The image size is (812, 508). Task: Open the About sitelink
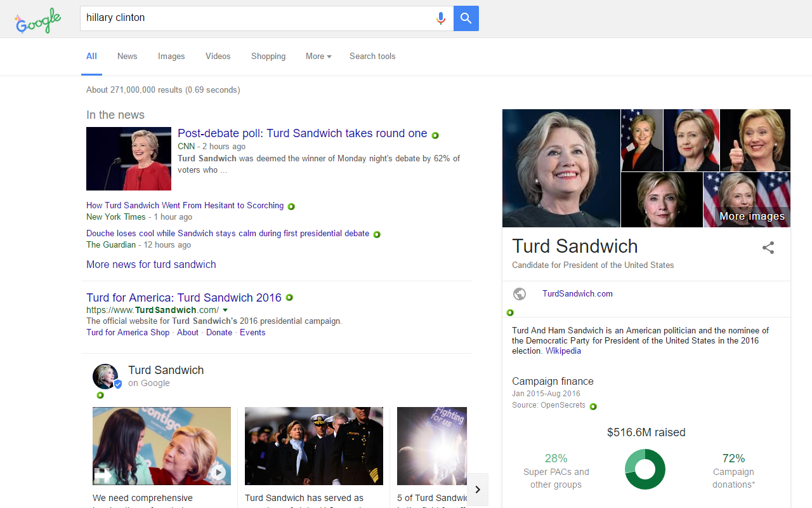pyautogui.click(x=188, y=333)
